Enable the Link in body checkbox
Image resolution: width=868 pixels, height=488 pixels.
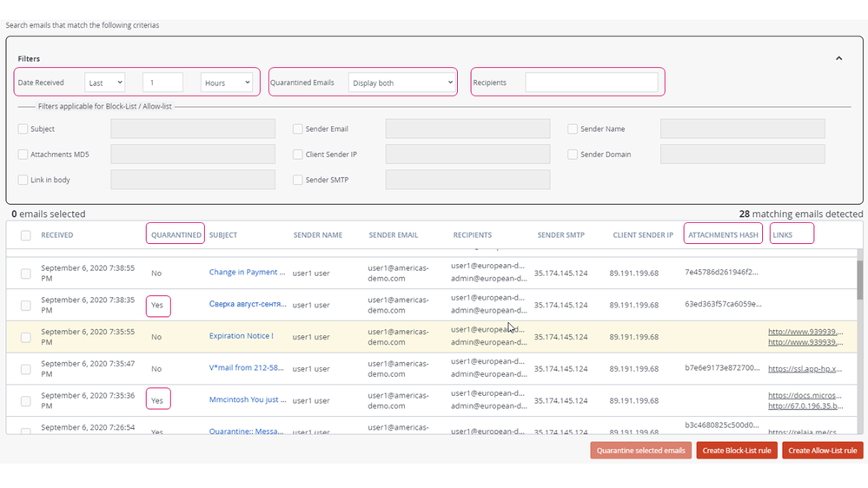click(23, 180)
